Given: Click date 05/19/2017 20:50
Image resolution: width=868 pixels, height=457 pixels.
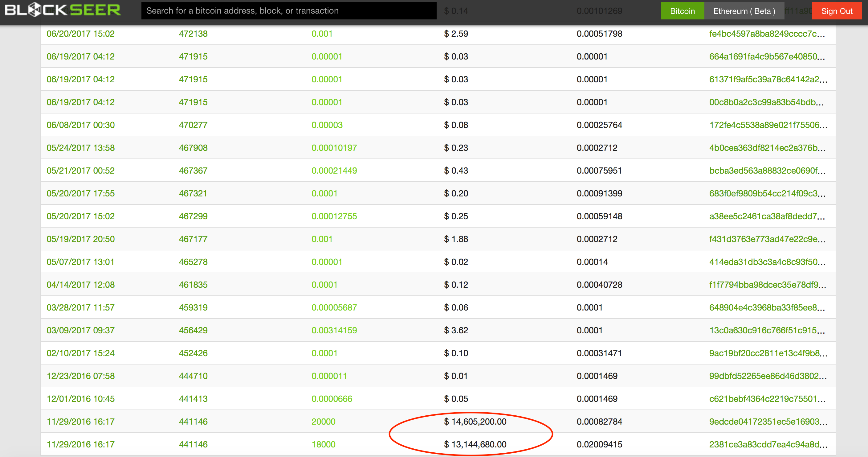Looking at the screenshot, I should (x=80, y=239).
